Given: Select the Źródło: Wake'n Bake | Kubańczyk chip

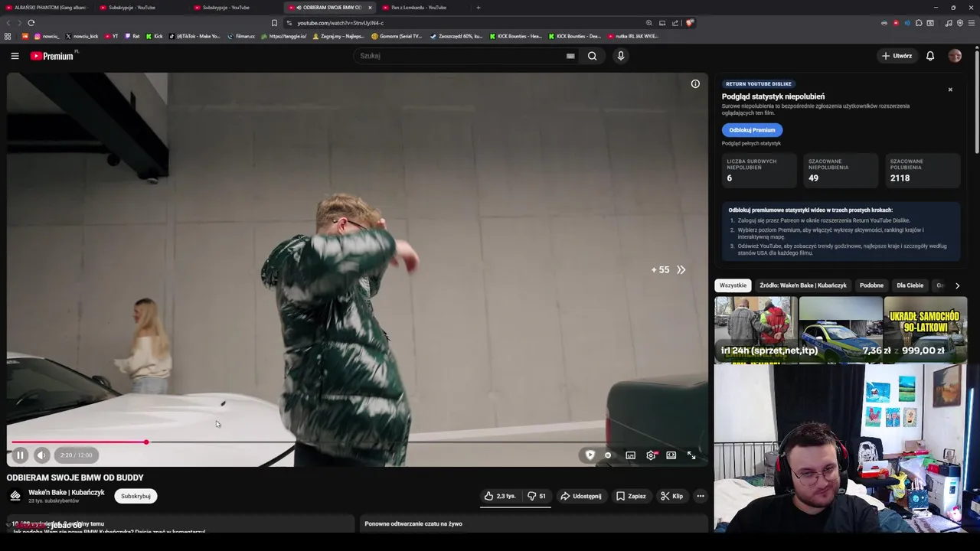Looking at the screenshot, I should tap(803, 285).
